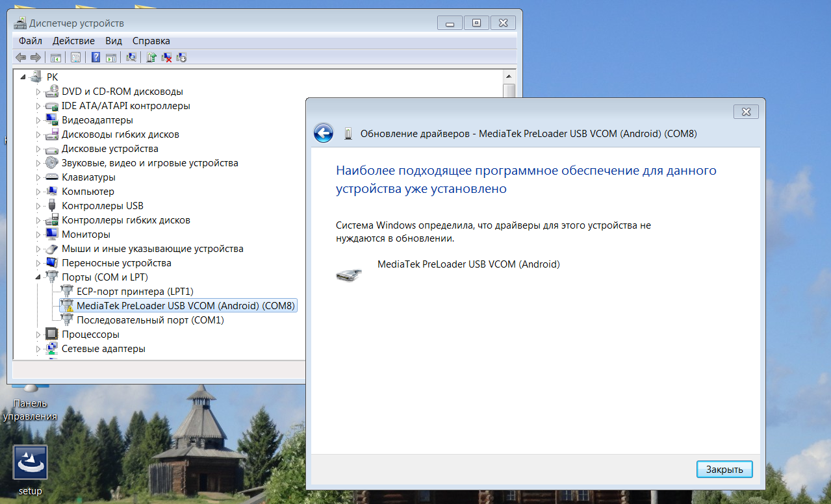Image resolution: width=831 pixels, height=504 pixels.
Task: Click the show/hide console tree icon
Action: 56,57
